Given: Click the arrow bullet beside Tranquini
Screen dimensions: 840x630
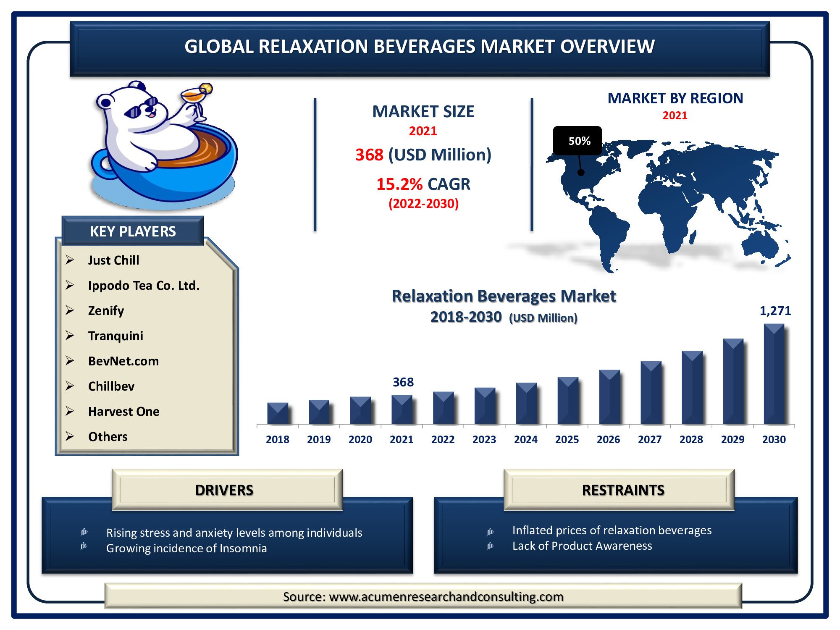Looking at the screenshot, I should pyautogui.click(x=70, y=336).
